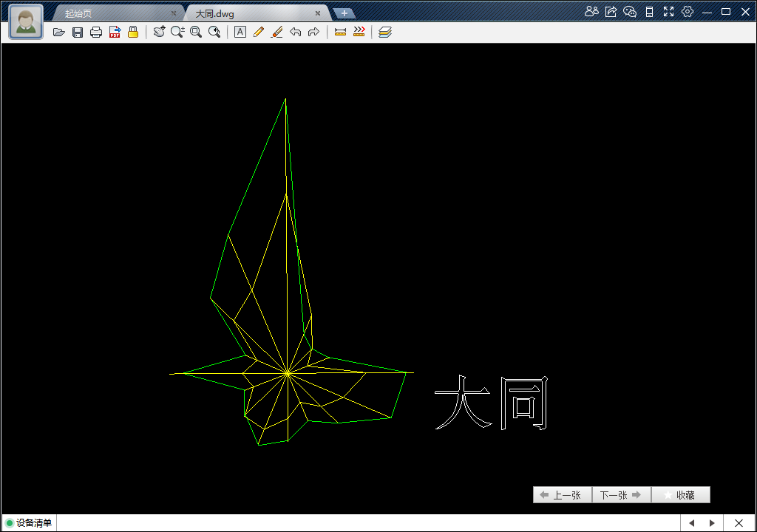Select the text annotation A tool

240,32
